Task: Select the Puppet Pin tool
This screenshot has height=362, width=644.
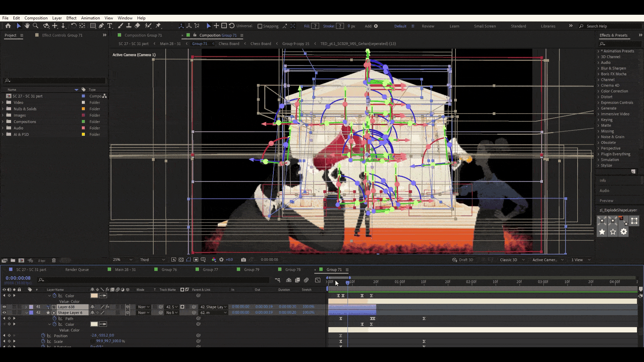Action: (x=158, y=26)
